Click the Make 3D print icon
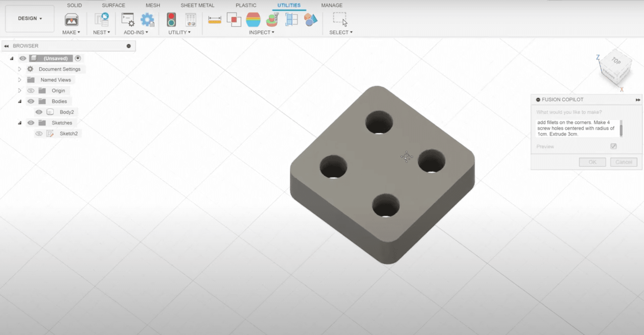644x335 pixels. pos(71,20)
